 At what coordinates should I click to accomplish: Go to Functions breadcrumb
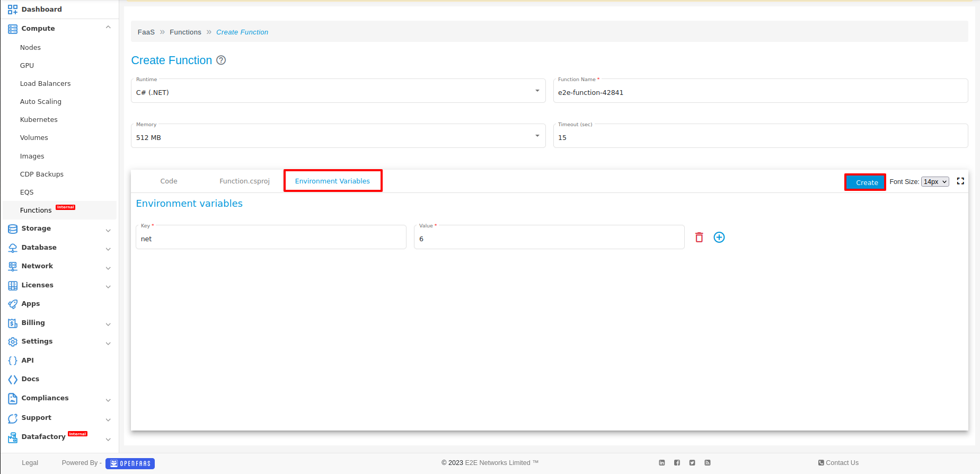(x=186, y=32)
